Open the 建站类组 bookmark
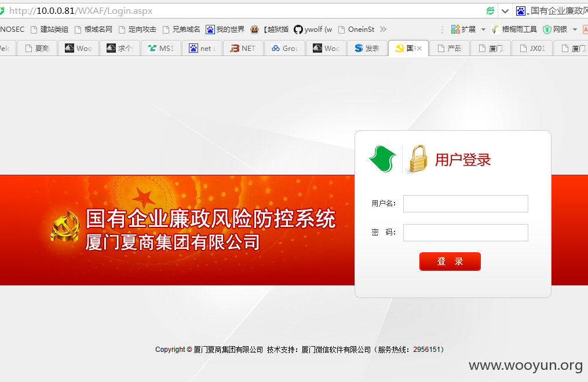588x382 pixels. point(49,29)
